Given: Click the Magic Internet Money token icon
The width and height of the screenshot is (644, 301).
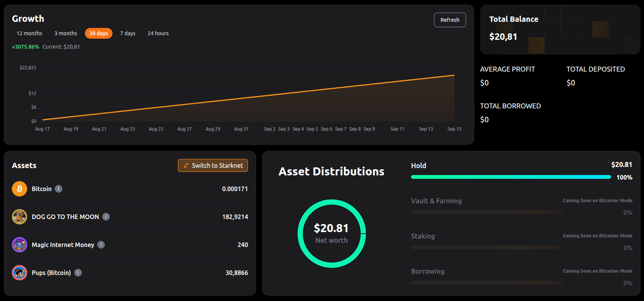Looking at the screenshot, I should pyautogui.click(x=20, y=245).
